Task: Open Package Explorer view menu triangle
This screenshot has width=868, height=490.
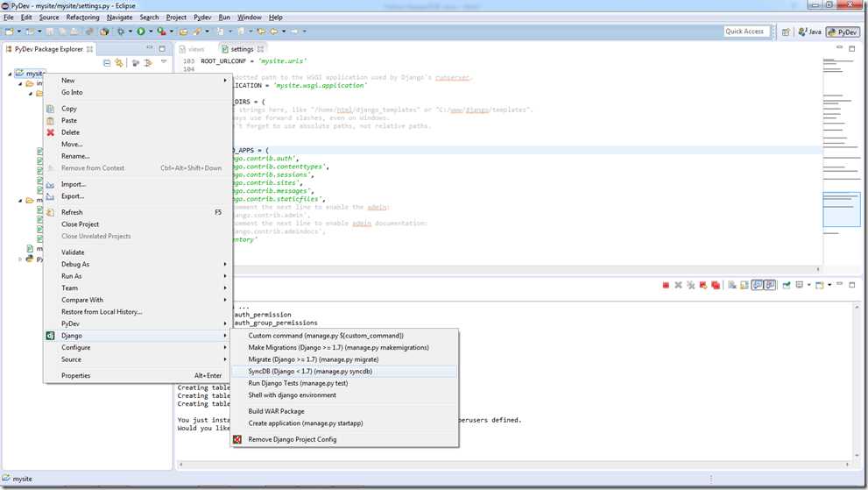Action: coord(164,62)
